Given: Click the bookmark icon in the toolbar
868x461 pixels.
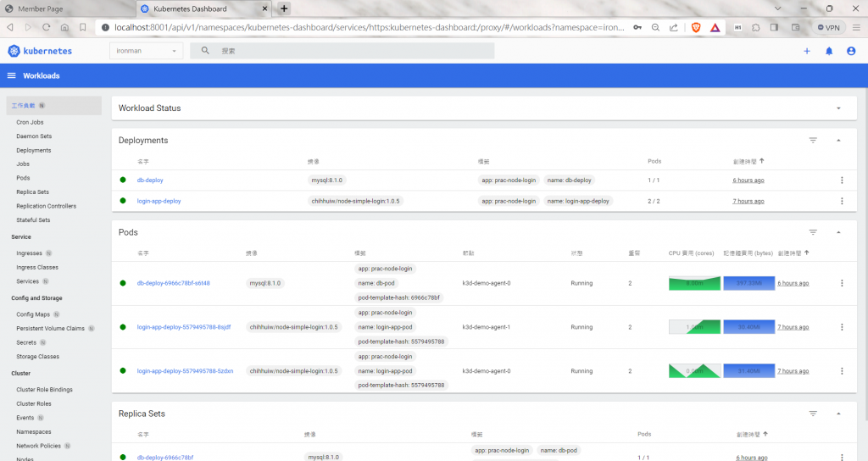Looking at the screenshot, I should click(82, 27).
